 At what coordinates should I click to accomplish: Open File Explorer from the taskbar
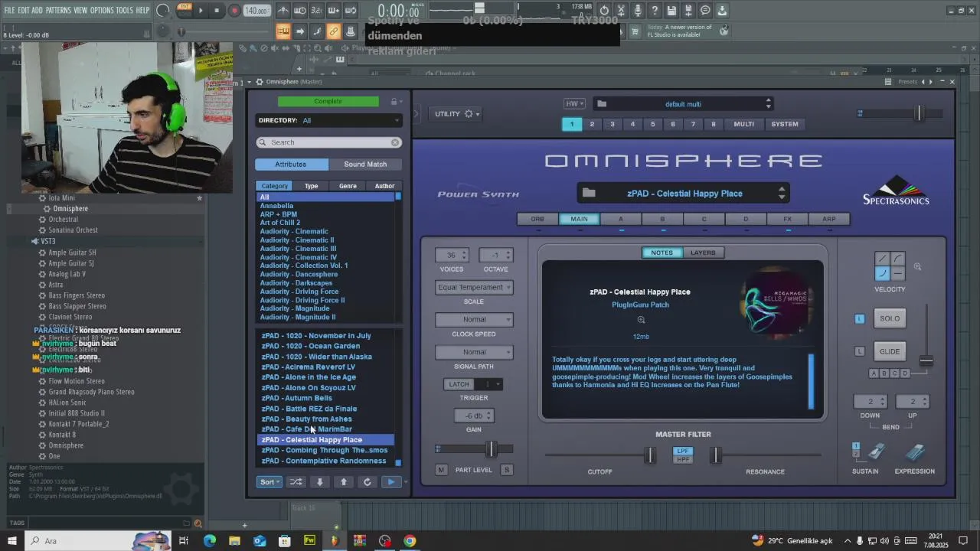[x=235, y=541]
